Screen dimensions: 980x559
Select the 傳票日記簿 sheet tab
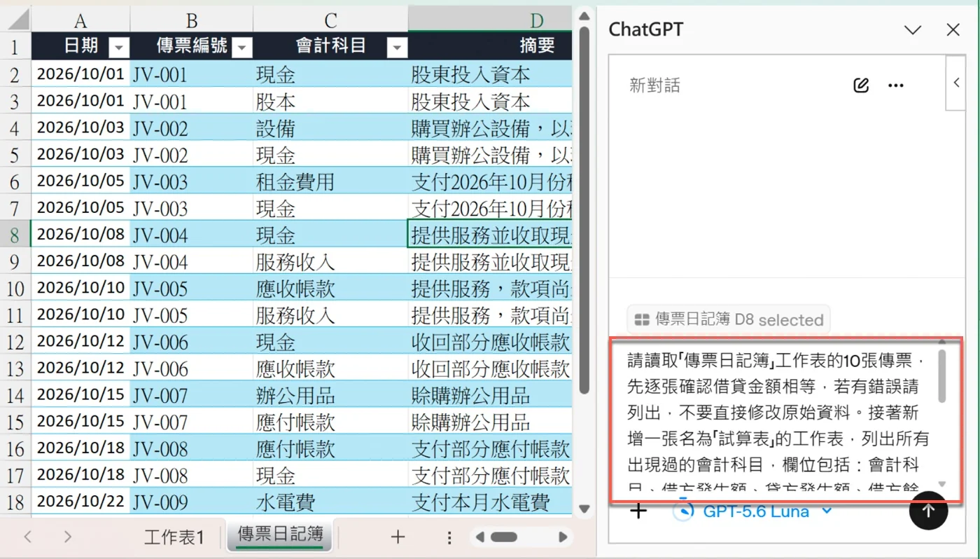point(281,534)
